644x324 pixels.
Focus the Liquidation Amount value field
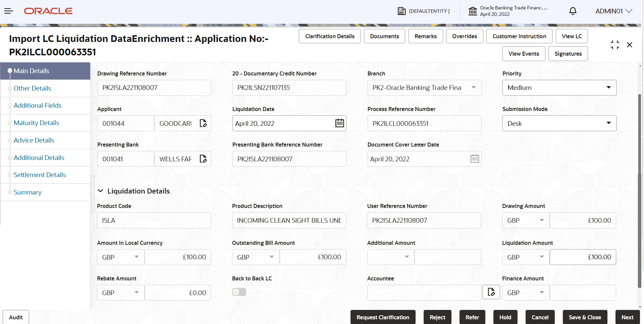583,257
